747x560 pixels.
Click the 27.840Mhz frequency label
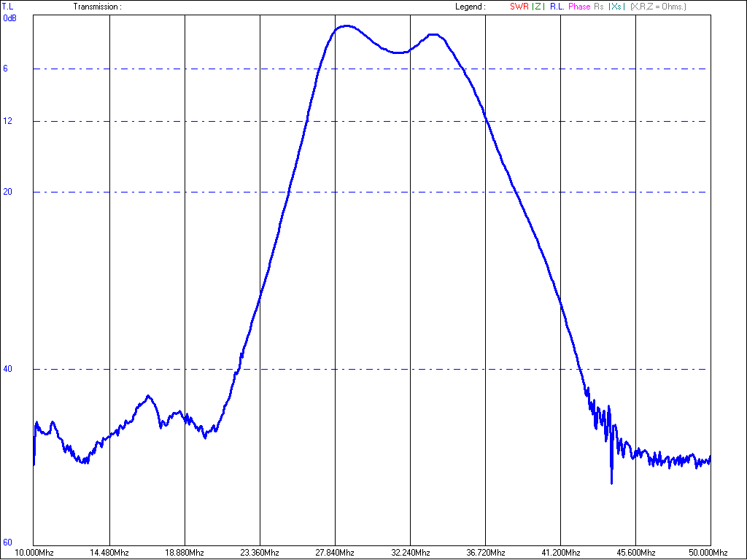pyautogui.click(x=335, y=553)
